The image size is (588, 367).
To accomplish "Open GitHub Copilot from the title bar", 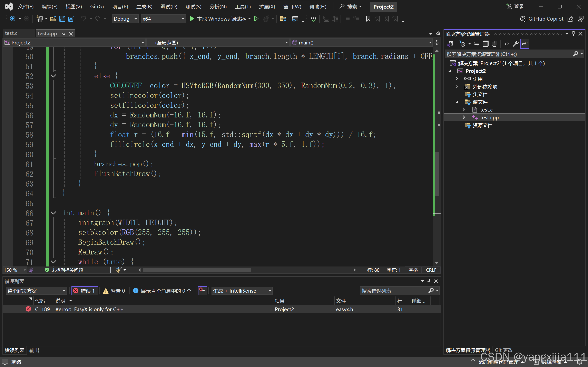I will [x=542, y=19].
